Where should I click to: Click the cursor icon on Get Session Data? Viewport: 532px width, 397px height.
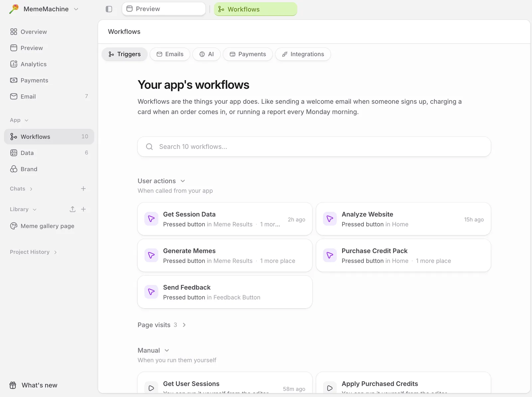pos(151,219)
